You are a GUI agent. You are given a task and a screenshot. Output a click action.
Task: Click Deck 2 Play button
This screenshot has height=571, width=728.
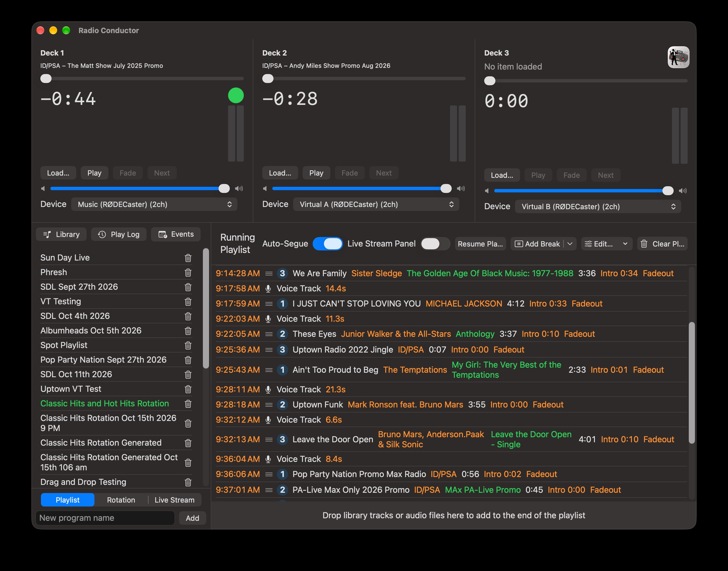[316, 173]
